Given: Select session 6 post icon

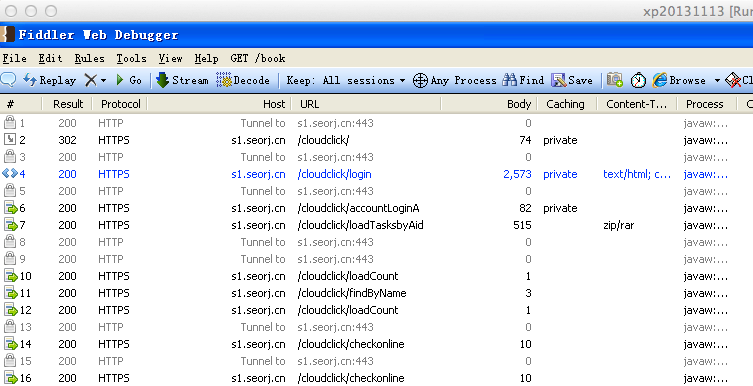Looking at the screenshot, I should [11, 208].
